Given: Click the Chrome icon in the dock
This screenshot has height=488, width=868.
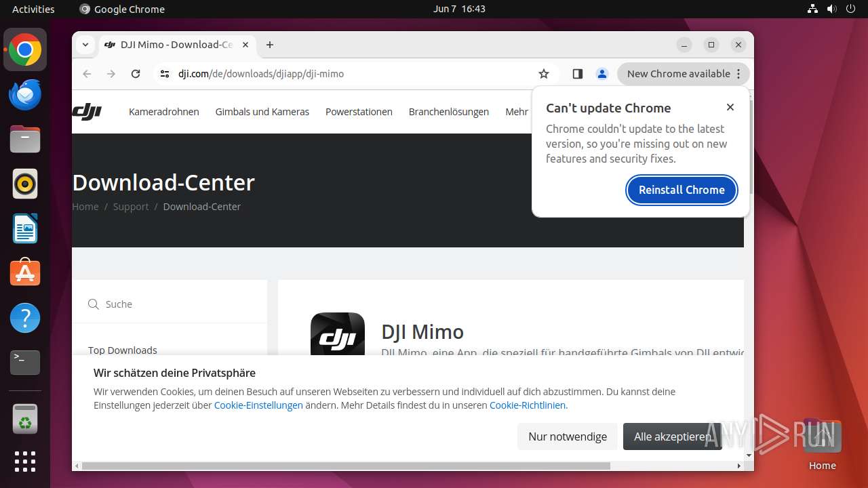Looking at the screenshot, I should (25, 50).
